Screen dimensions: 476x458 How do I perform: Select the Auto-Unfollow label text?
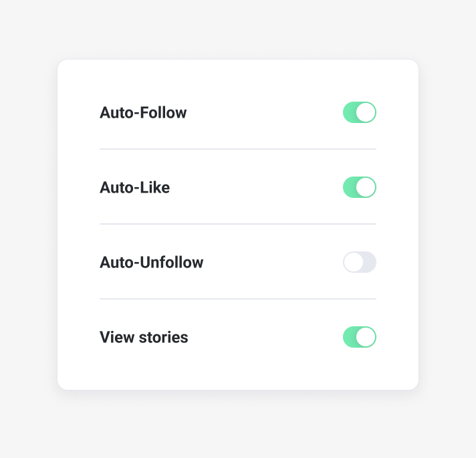(x=151, y=262)
